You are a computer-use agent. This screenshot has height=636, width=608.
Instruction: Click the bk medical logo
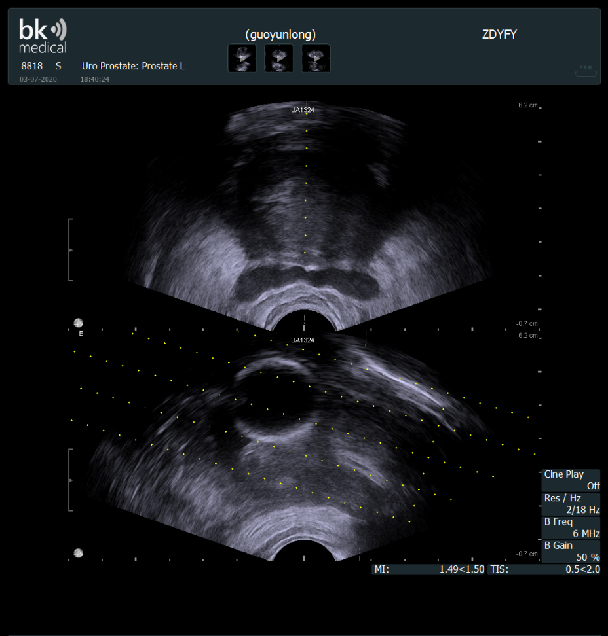pyautogui.click(x=43, y=35)
